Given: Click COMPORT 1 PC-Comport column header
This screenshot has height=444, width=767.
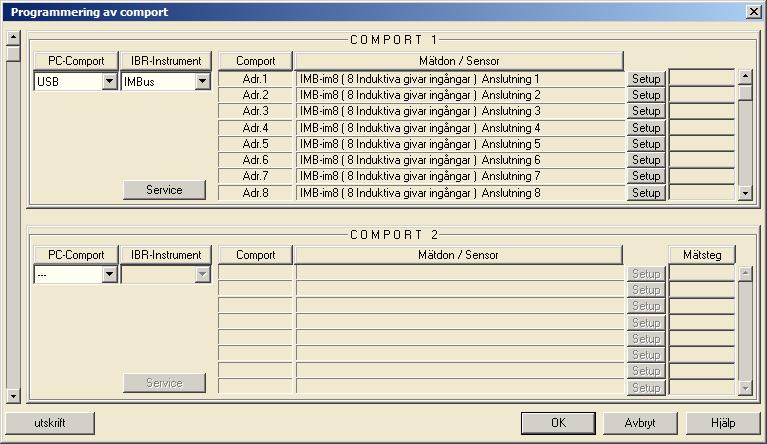Looking at the screenshot, I should [x=76, y=61].
